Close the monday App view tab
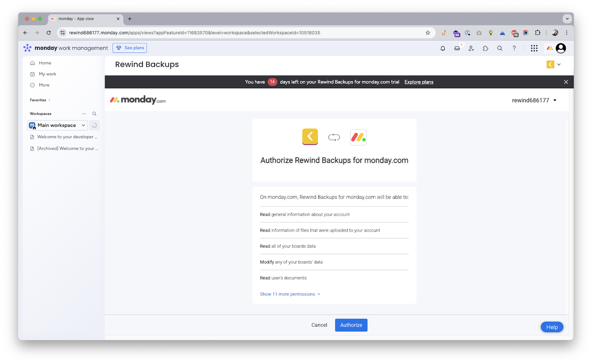Viewport: 592px width, 364px height. 118,19
